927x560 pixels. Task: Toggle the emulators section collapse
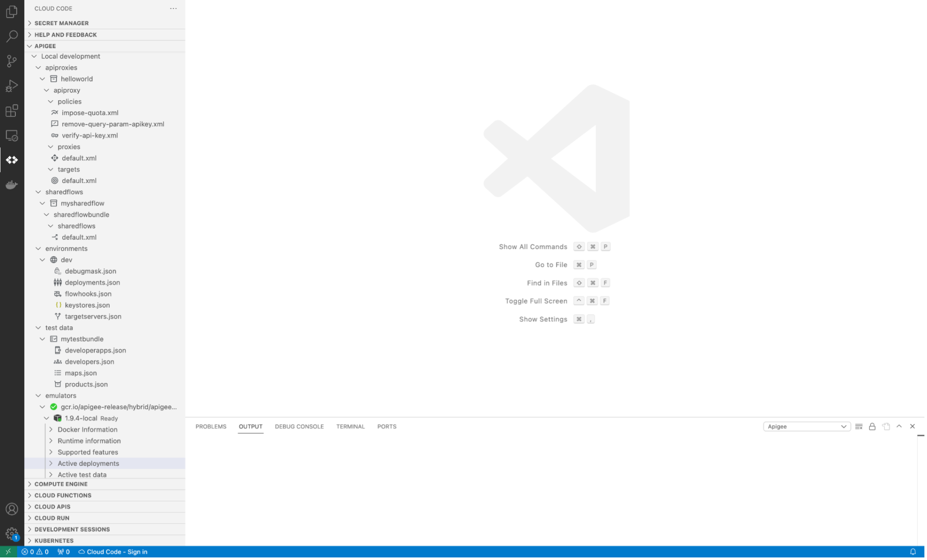point(38,395)
